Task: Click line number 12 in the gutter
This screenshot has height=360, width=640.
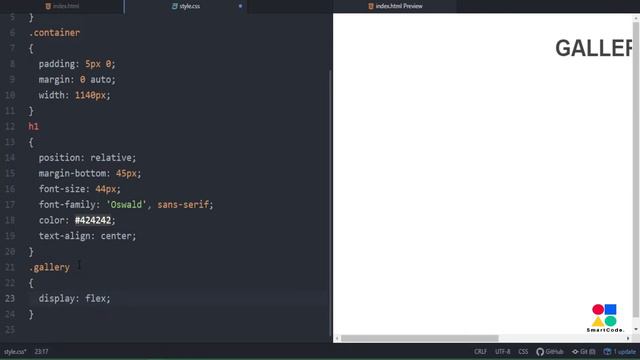Action: tap(10, 127)
